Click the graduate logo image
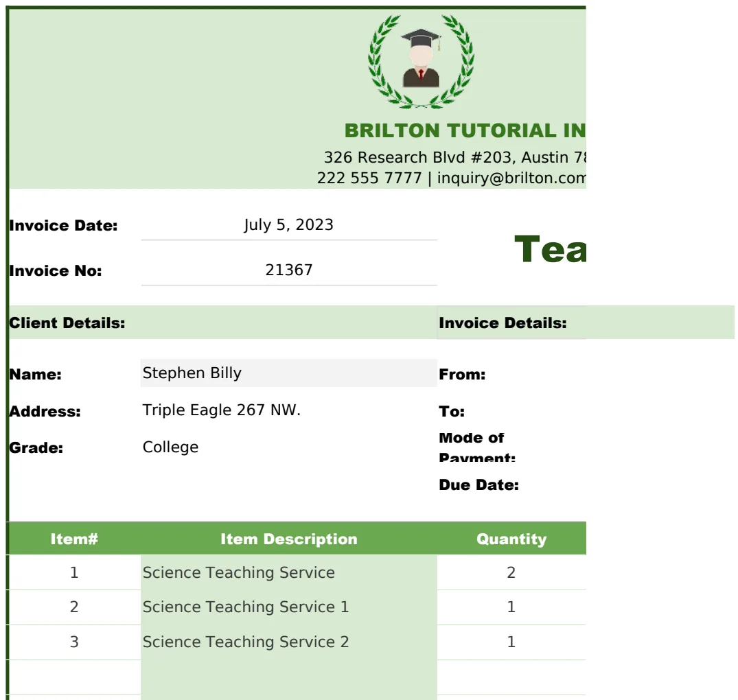The width and height of the screenshot is (738, 700). (x=421, y=61)
